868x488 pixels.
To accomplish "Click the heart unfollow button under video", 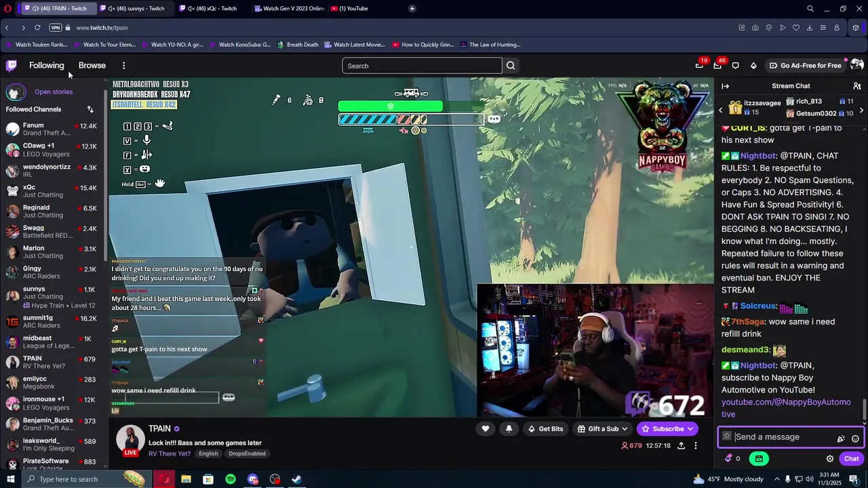I will (x=486, y=428).
